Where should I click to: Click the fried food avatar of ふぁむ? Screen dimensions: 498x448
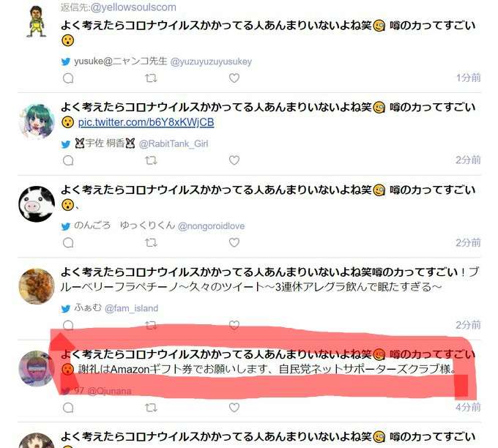(x=37, y=286)
